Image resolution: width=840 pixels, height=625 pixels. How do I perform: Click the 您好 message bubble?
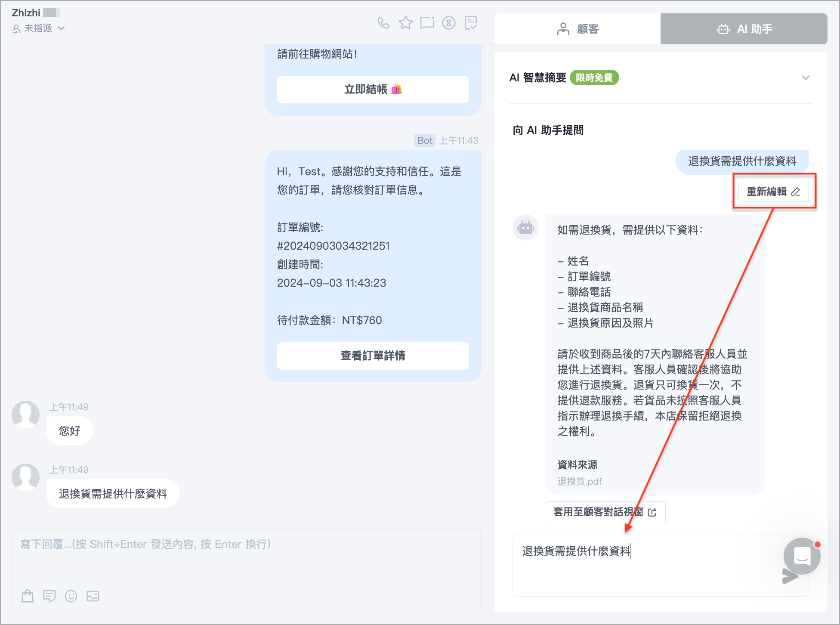pyautogui.click(x=70, y=431)
